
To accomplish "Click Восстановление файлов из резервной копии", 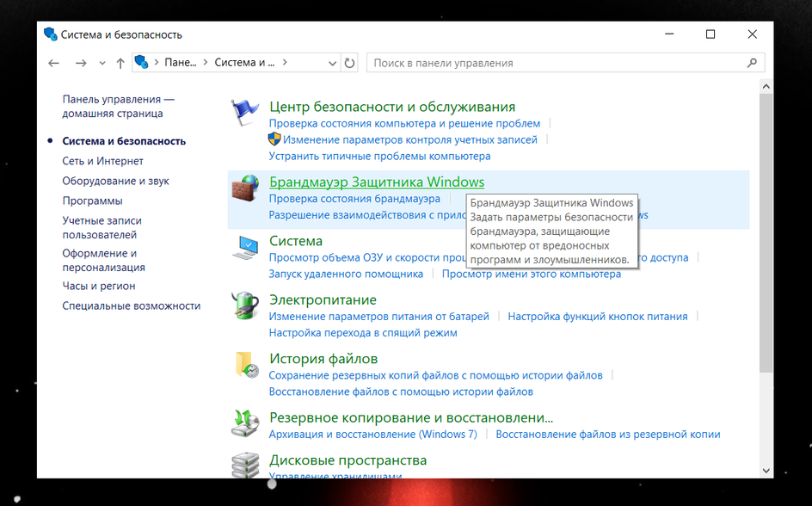I will [608, 434].
